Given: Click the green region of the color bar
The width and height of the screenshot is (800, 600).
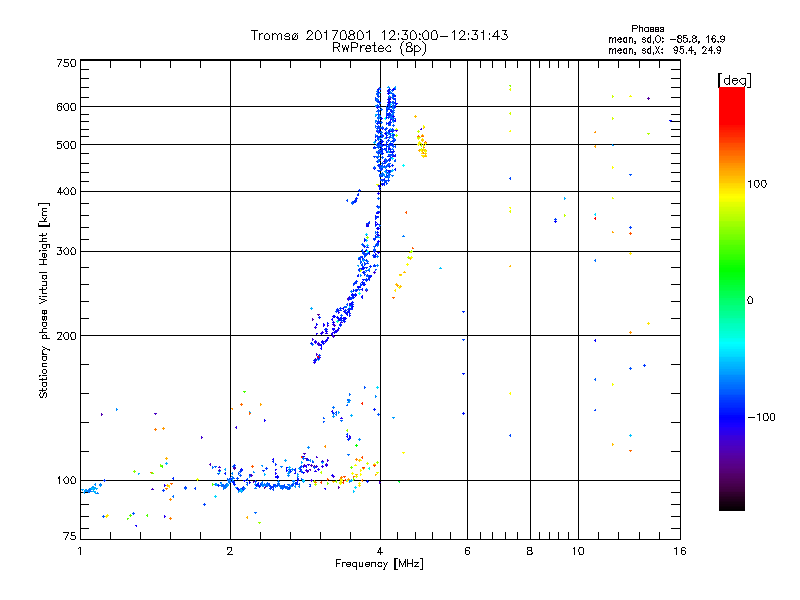Looking at the screenshot, I should pyautogui.click(x=732, y=270).
